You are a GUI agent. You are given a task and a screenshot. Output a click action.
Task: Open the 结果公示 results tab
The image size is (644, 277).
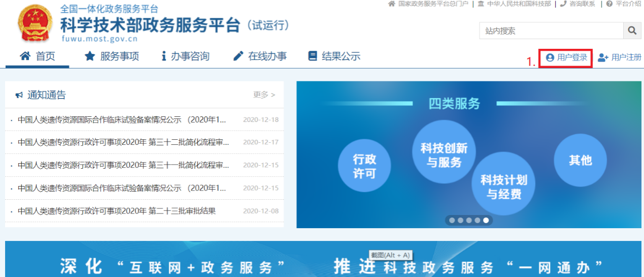pos(334,56)
